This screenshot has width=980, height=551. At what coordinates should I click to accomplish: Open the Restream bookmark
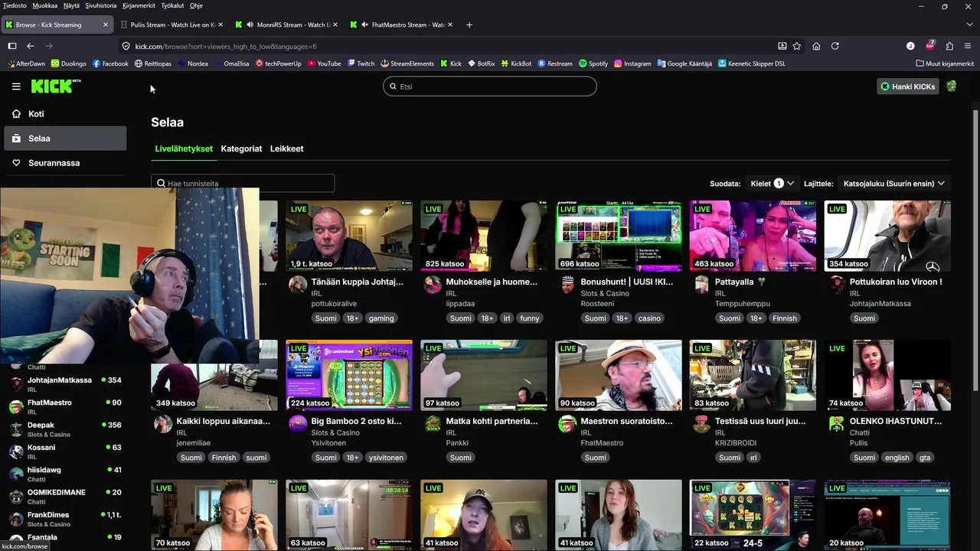(555, 64)
